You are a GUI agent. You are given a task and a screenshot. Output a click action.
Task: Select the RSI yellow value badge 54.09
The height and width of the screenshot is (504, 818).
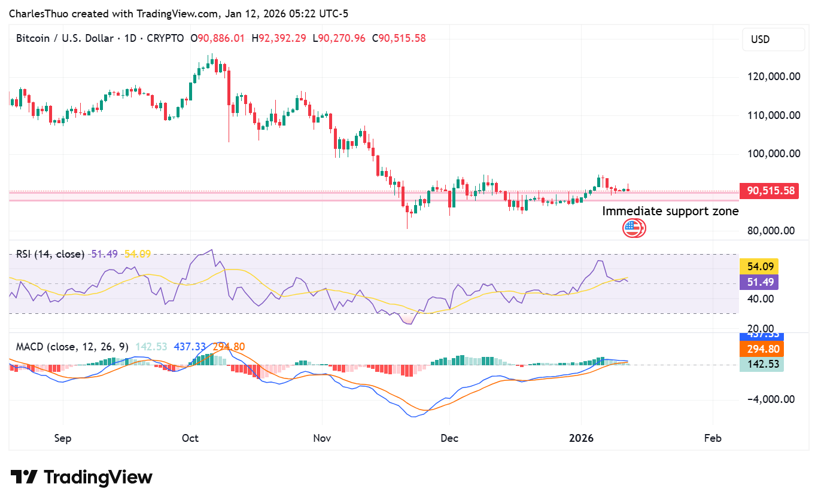[761, 266]
